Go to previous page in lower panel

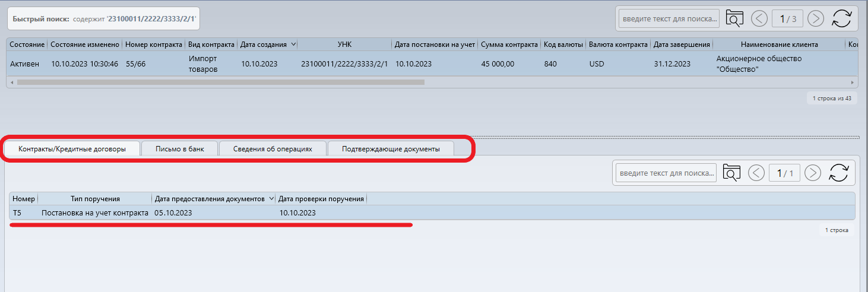click(x=756, y=173)
